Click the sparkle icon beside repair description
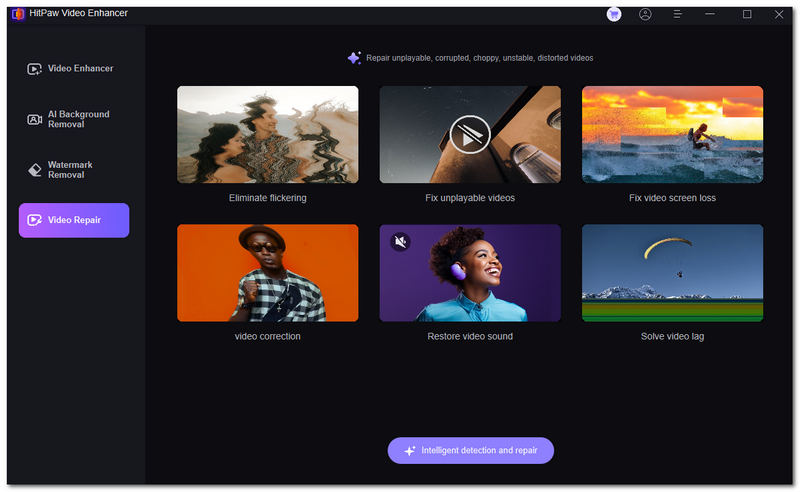800x492 pixels. pyautogui.click(x=353, y=58)
